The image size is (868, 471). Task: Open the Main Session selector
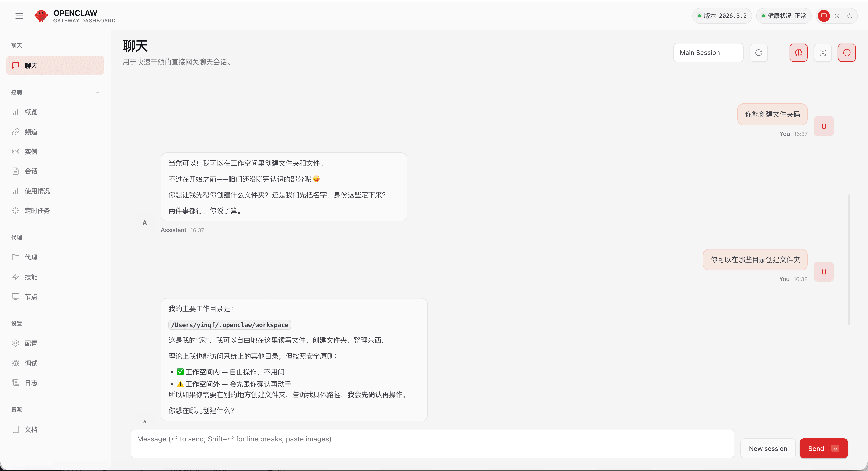[708, 52]
